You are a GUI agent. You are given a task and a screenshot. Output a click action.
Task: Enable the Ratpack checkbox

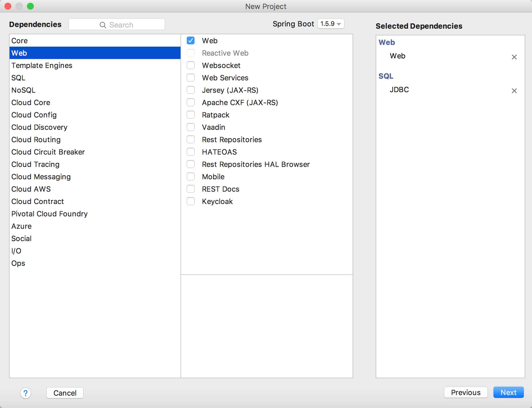pos(191,115)
